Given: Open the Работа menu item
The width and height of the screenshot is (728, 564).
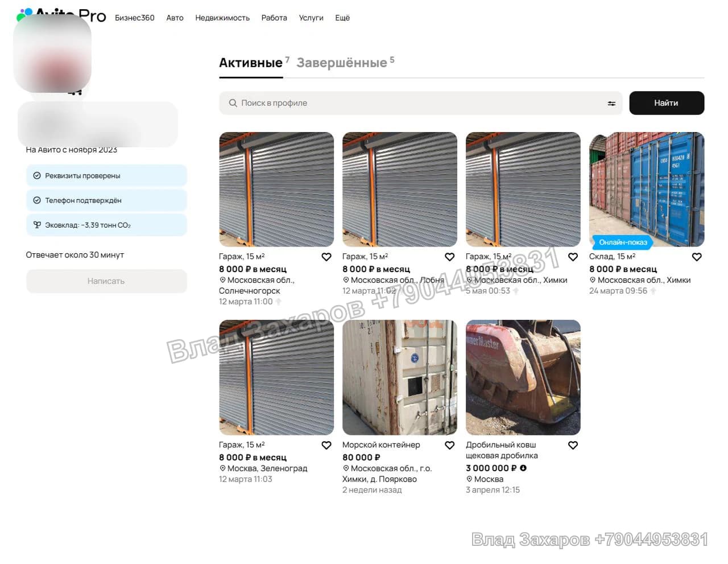Looking at the screenshot, I should [x=274, y=18].
